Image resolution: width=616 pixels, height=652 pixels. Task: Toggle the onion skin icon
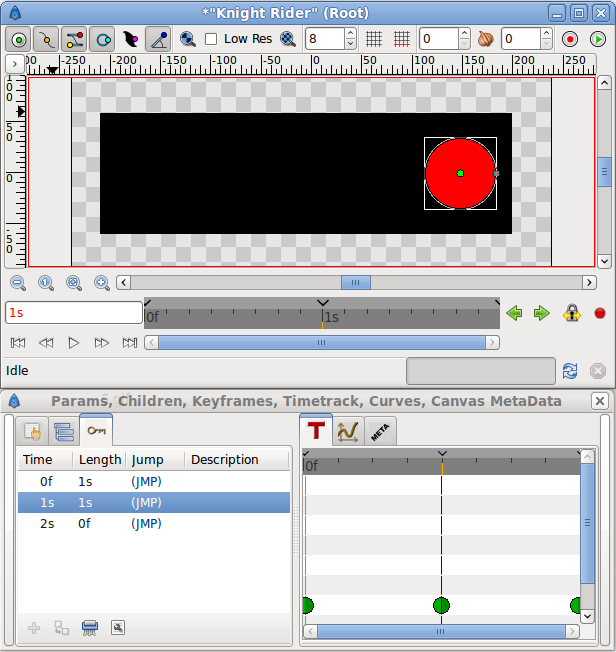coord(486,40)
